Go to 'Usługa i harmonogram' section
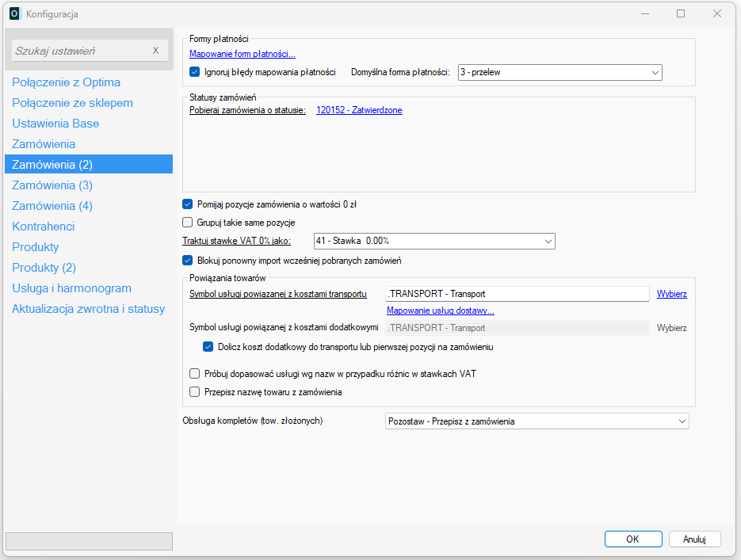 coord(71,288)
